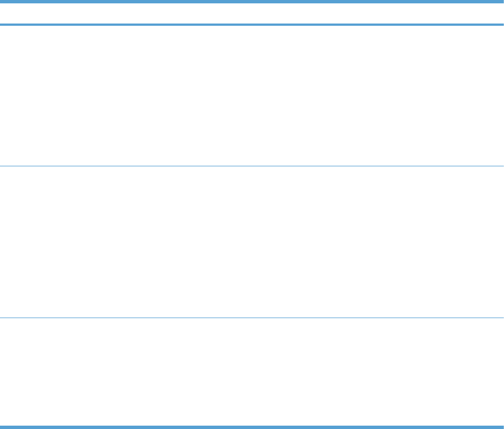Click the thick blue bottom border line
Viewport: 504px width, 429px height.
252,427
